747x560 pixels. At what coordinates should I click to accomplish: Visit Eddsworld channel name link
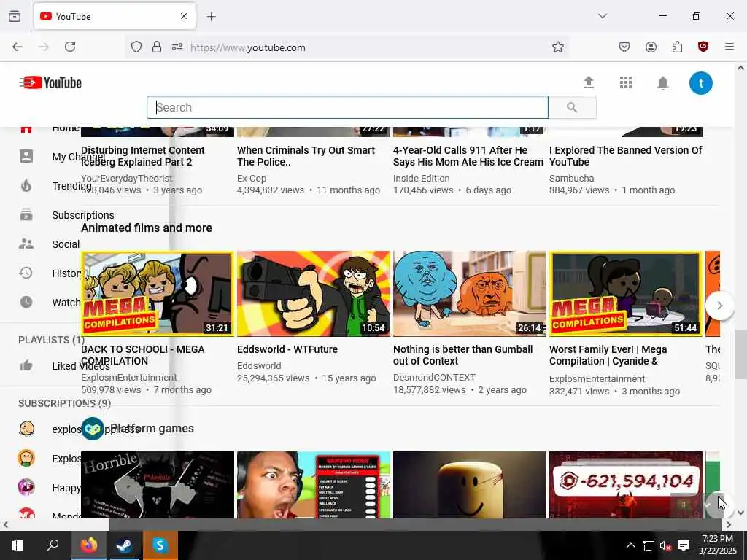(x=259, y=366)
